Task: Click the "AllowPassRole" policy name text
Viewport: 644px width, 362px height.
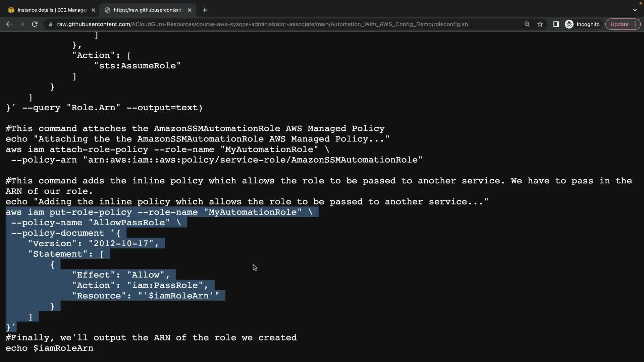Action: 129,223
